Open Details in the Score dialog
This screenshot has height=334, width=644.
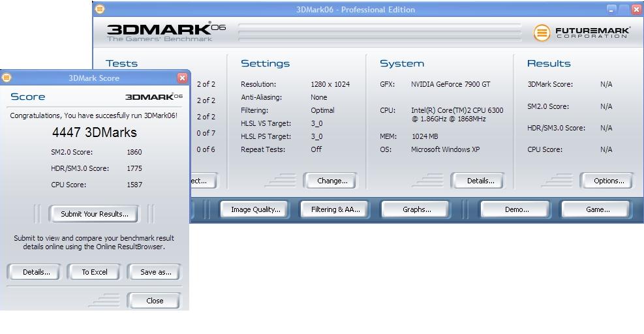pos(34,272)
